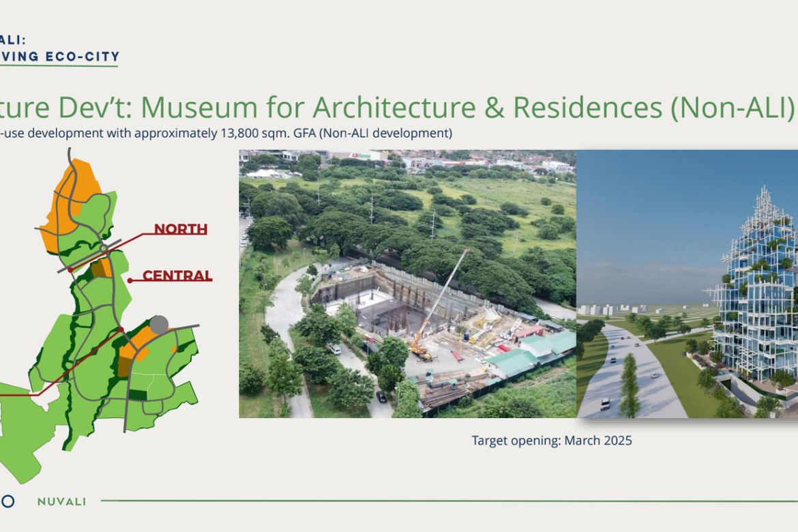798x532 pixels.
Task: Click the orange northern zone of the map
Action: [x=66, y=204]
